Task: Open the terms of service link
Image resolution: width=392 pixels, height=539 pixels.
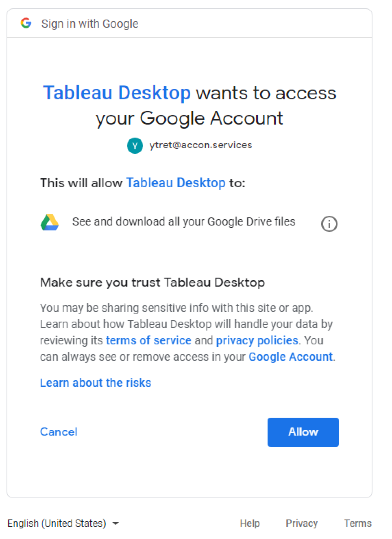Action: 148,340
